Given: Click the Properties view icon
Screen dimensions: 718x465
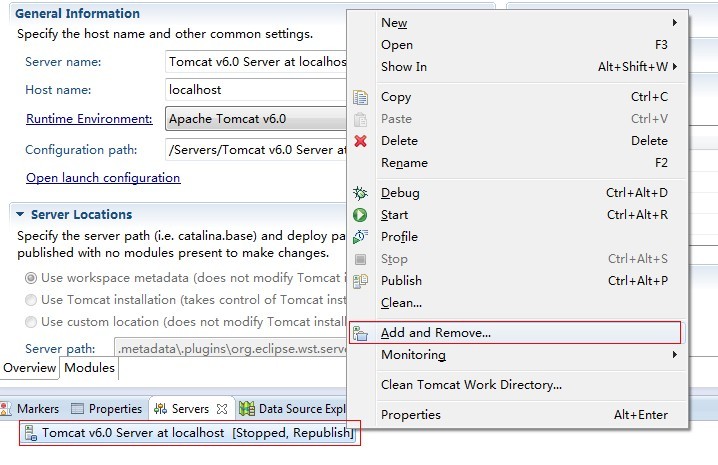Looking at the screenshot, I should click(x=77, y=409).
